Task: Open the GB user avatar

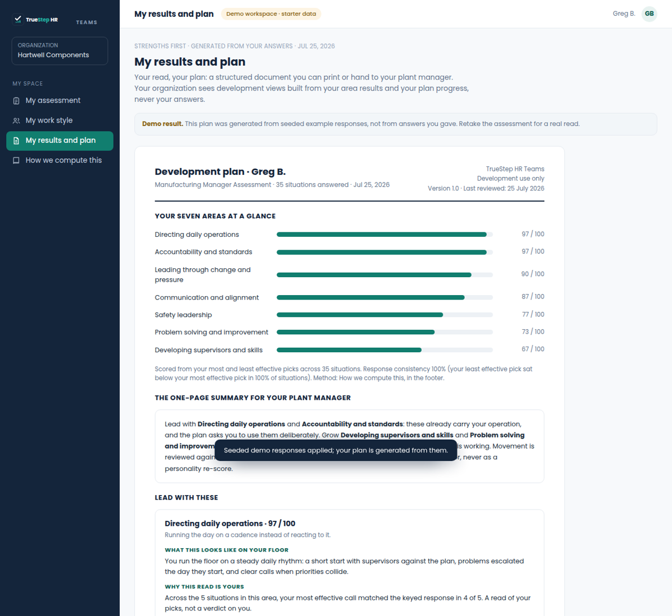Action: pyautogui.click(x=649, y=14)
